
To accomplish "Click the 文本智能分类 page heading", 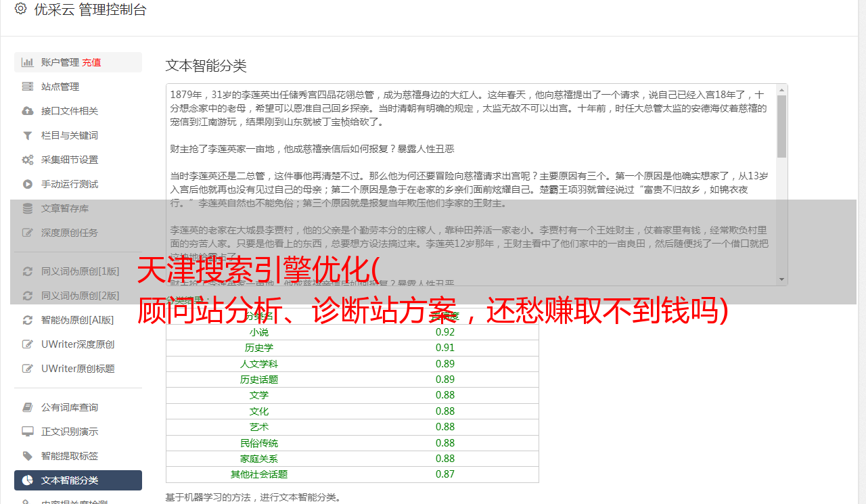I will click(206, 66).
